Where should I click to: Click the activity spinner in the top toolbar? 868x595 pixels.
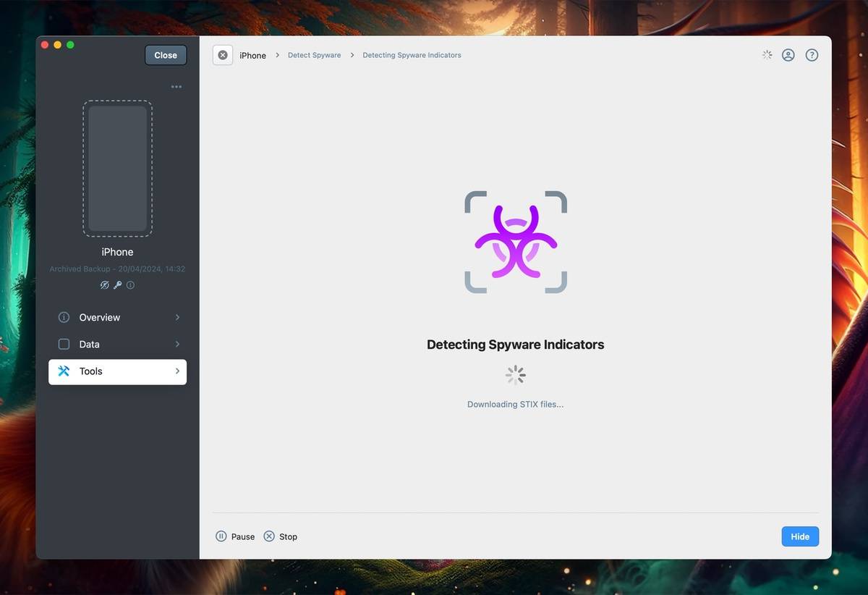point(767,54)
